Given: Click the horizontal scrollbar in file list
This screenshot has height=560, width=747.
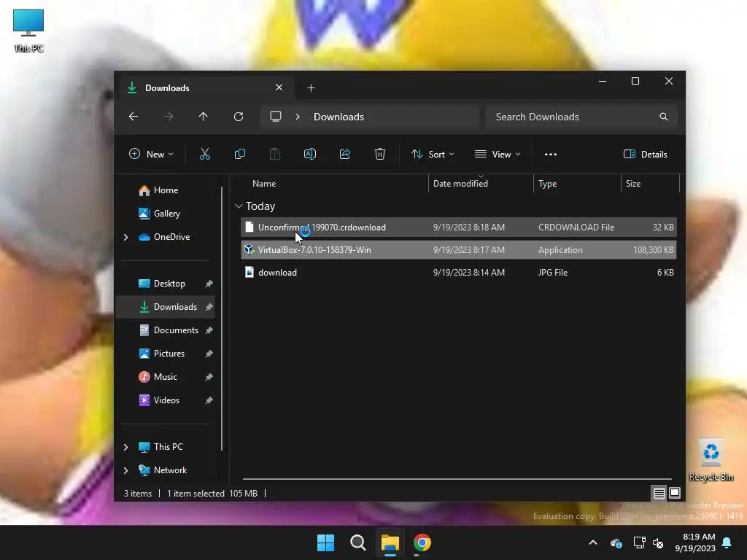Looking at the screenshot, I should pyautogui.click(x=457, y=478).
